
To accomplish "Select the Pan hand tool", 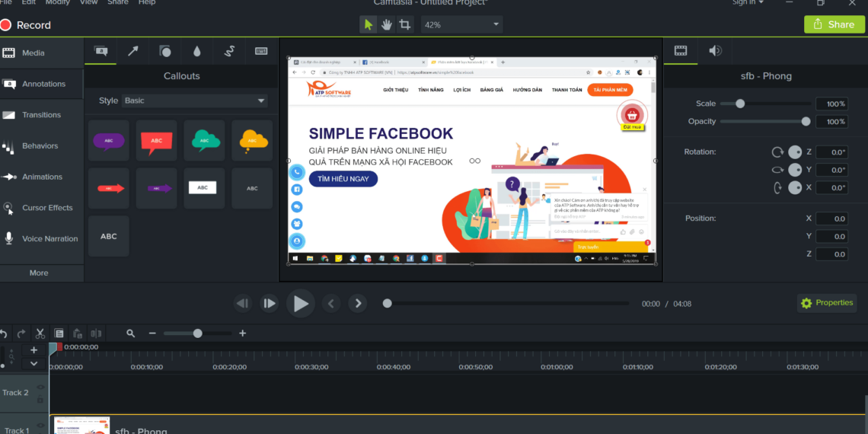I will tap(386, 24).
